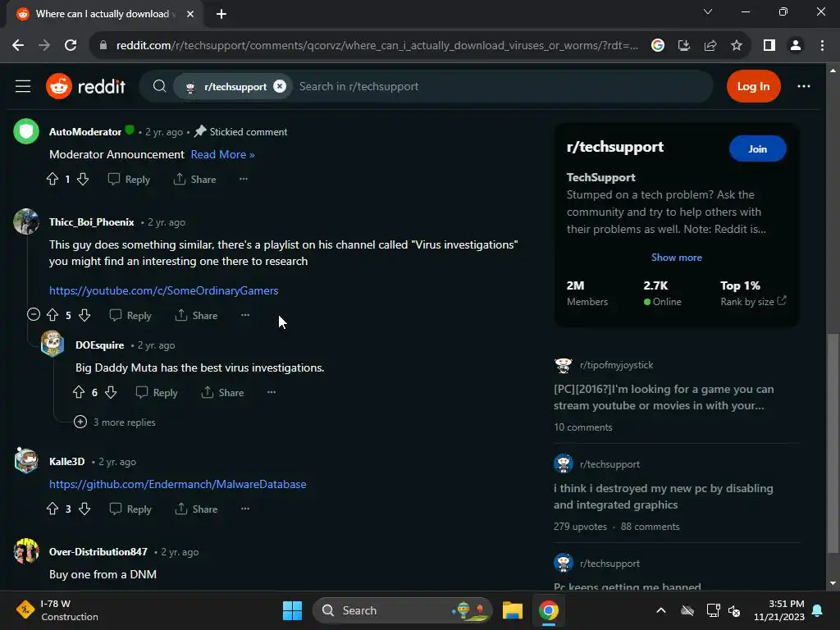
Task: Open more options on Kalle3D comment
Action: (x=244, y=509)
